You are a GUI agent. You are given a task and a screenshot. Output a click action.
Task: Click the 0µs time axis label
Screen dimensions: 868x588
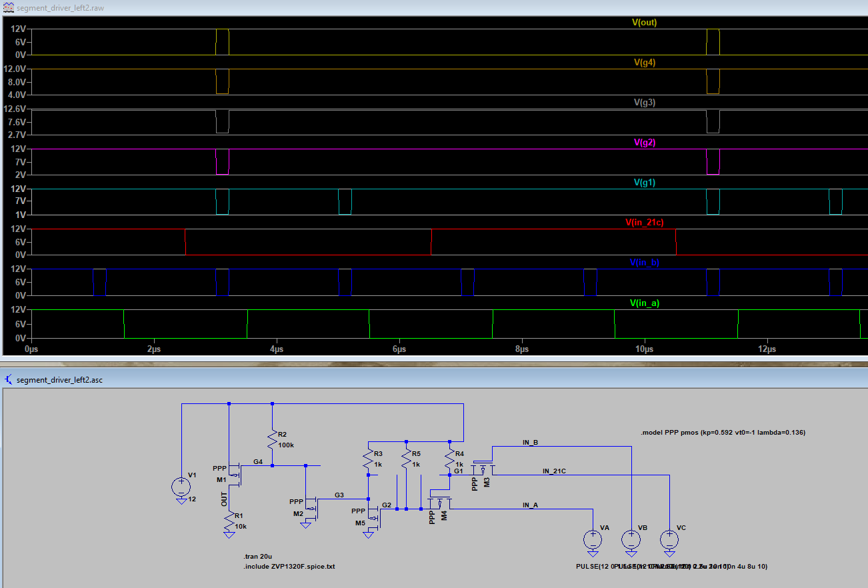click(31, 349)
